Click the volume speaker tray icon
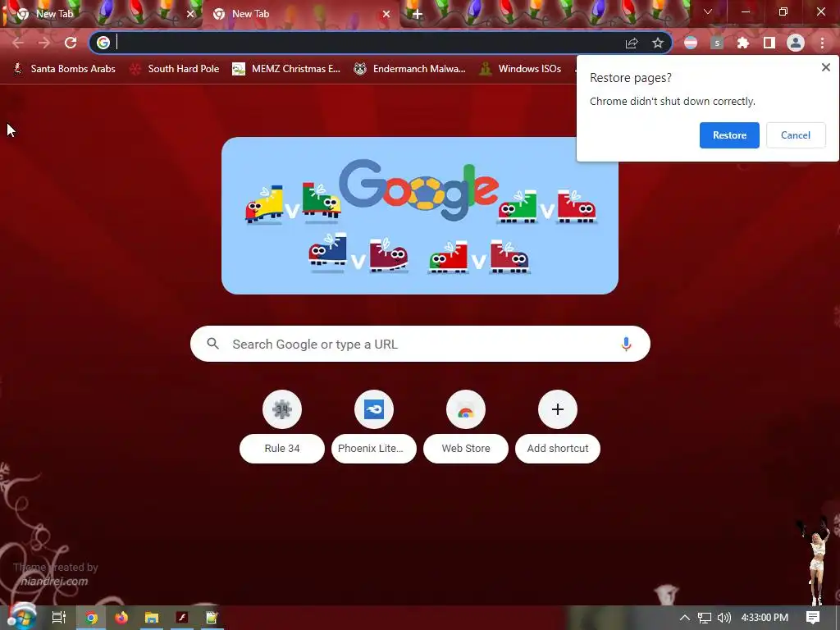The height and width of the screenshot is (630, 840). pyautogui.click(x=724, y=618)
